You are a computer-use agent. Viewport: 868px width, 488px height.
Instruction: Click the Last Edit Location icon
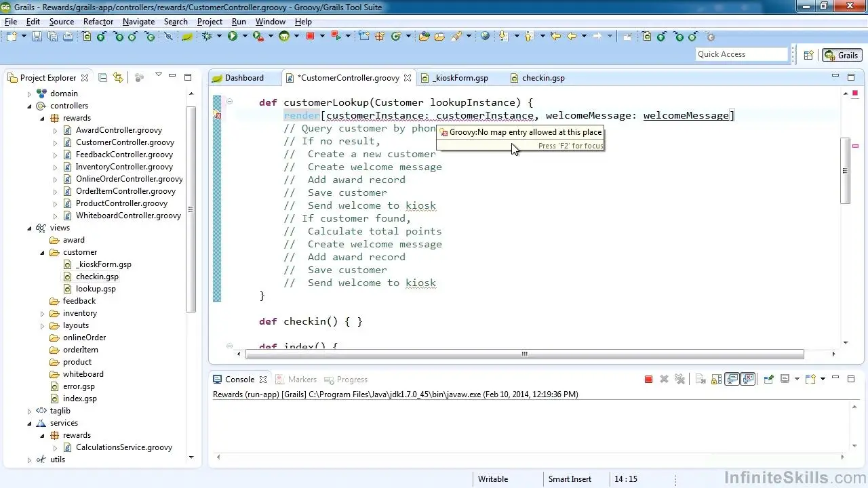point(556,37)
